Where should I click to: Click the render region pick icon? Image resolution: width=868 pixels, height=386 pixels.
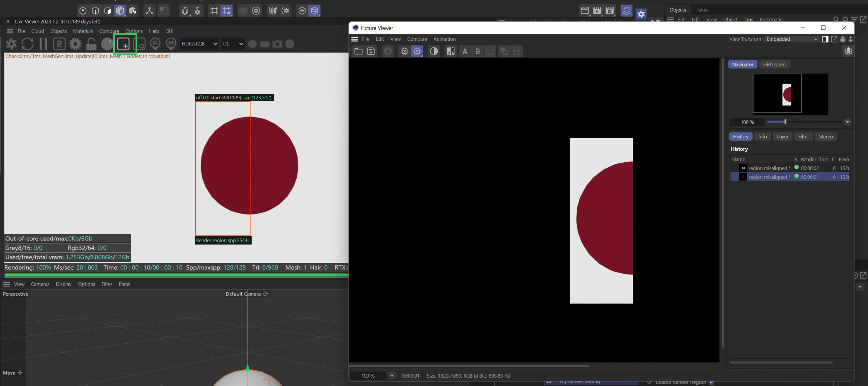tap(124, 44)
